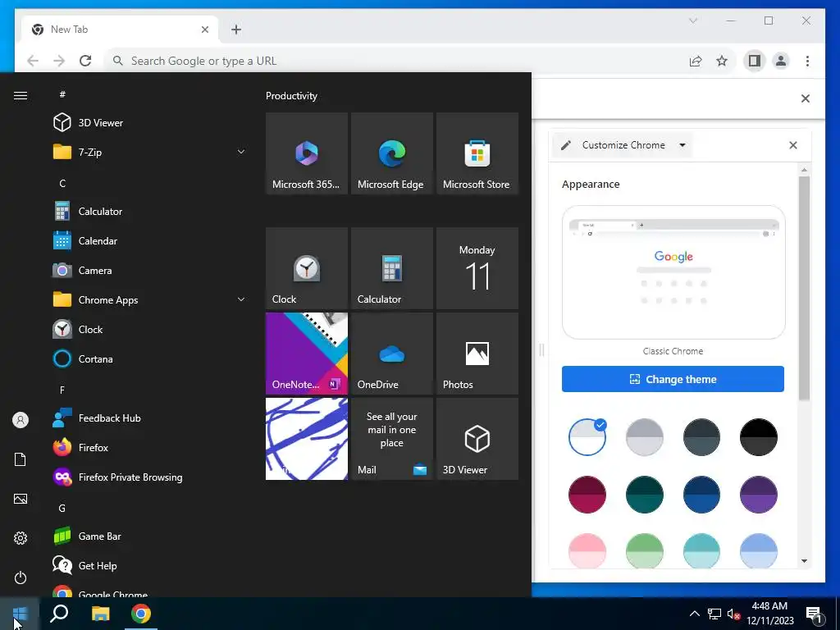Open the Chrome profile avatar
Viewport: 840px width, 630px height.
click(x=781, y=61)
